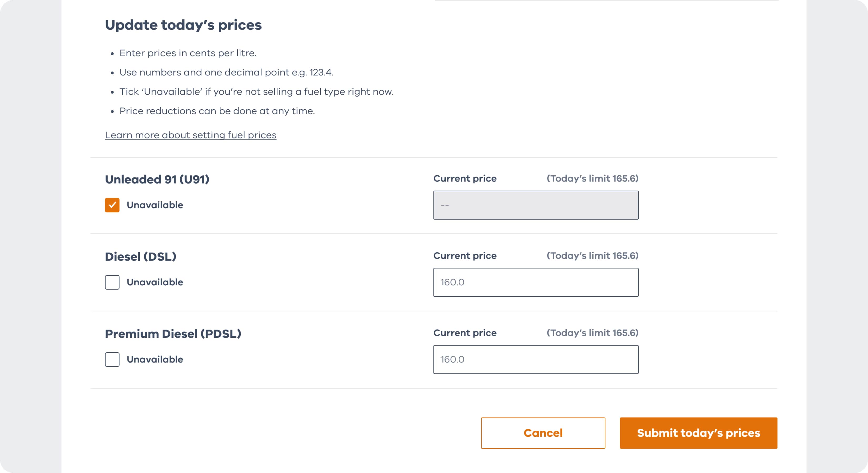
Task: Click Today's limit text for Premium Diesel
Action: click(592, 333)
